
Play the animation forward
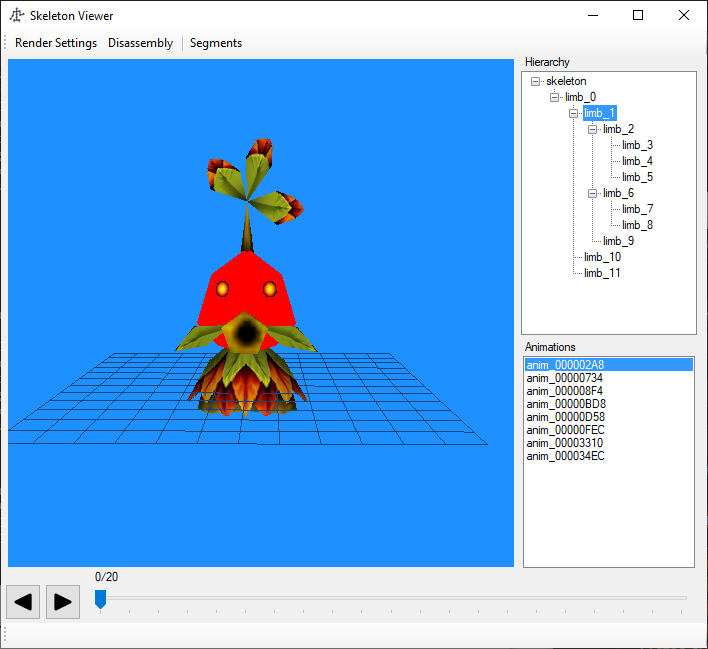tap(63, 602)
